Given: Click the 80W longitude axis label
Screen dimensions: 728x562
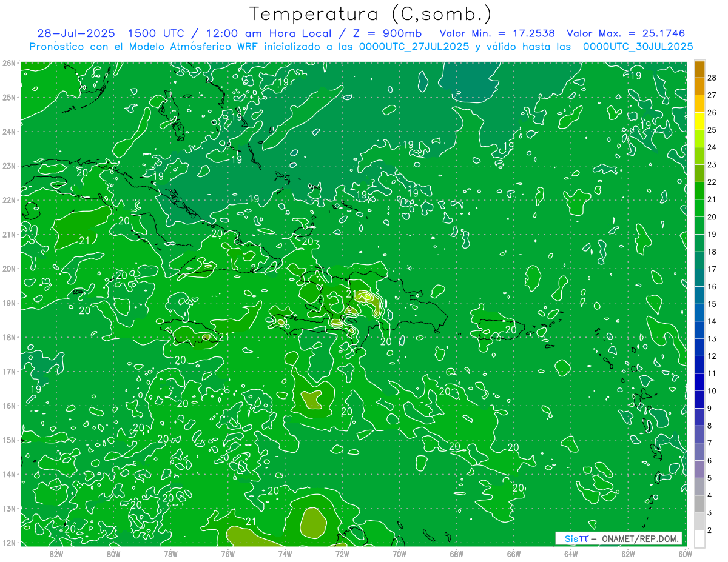Looking at the screenshot, I should [113, 554].
